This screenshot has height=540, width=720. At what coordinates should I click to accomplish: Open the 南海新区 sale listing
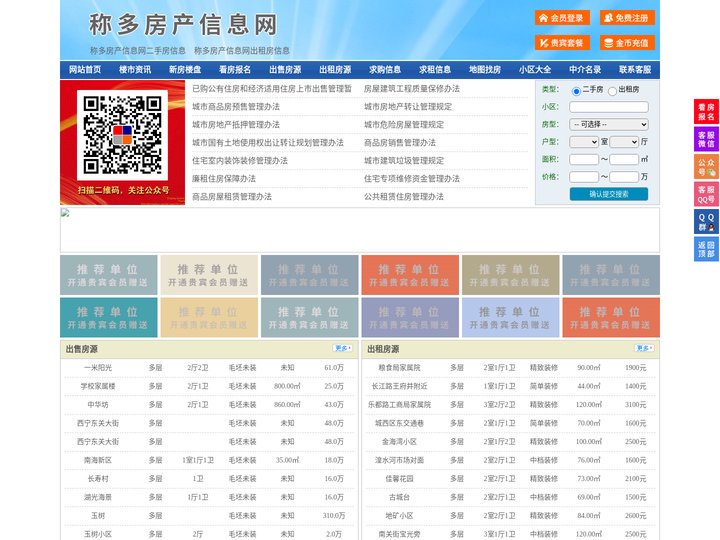pos(98,460)
